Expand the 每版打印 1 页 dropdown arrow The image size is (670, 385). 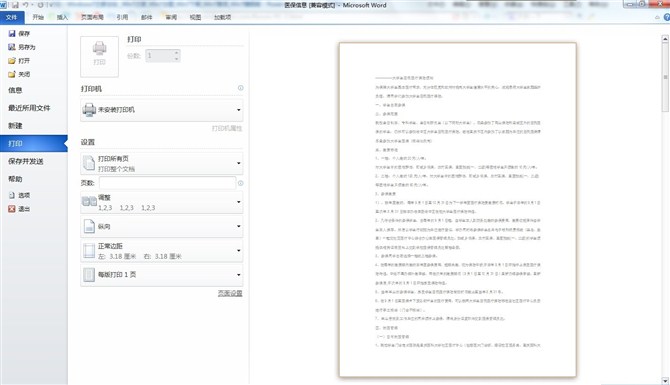coord(238,275)
